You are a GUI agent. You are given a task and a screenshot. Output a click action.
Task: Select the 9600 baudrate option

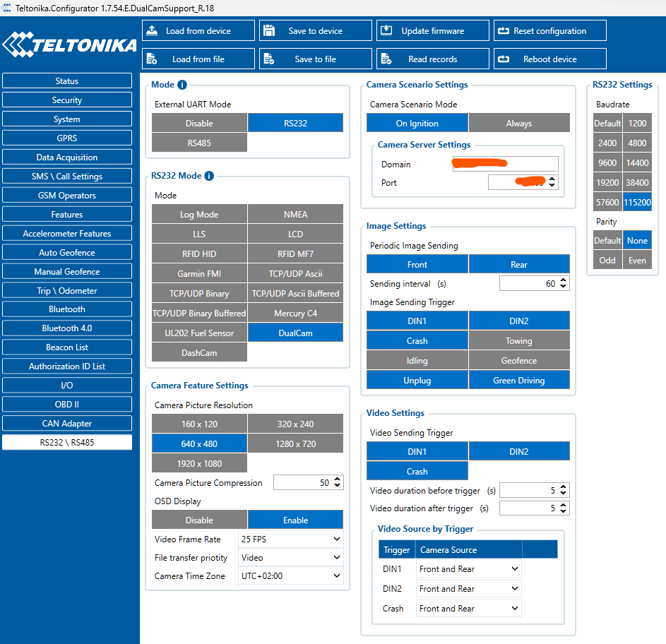click(x=607, y=162)
